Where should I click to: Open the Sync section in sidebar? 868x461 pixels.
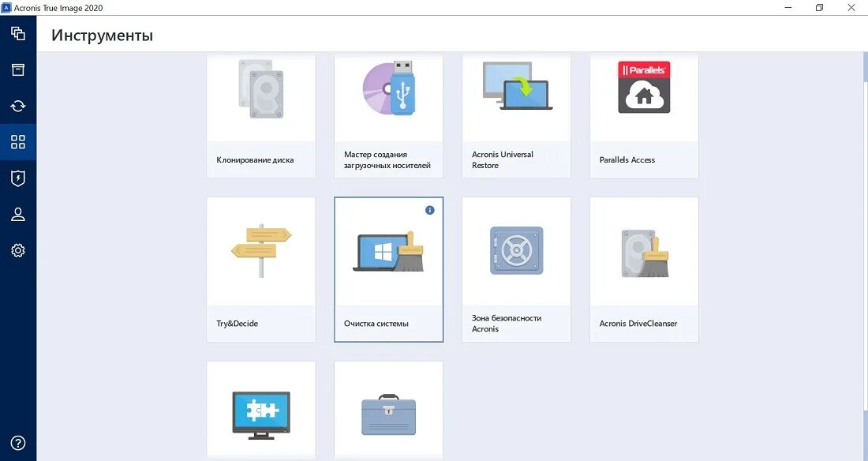pyautogui.click(x=17, y=106)
